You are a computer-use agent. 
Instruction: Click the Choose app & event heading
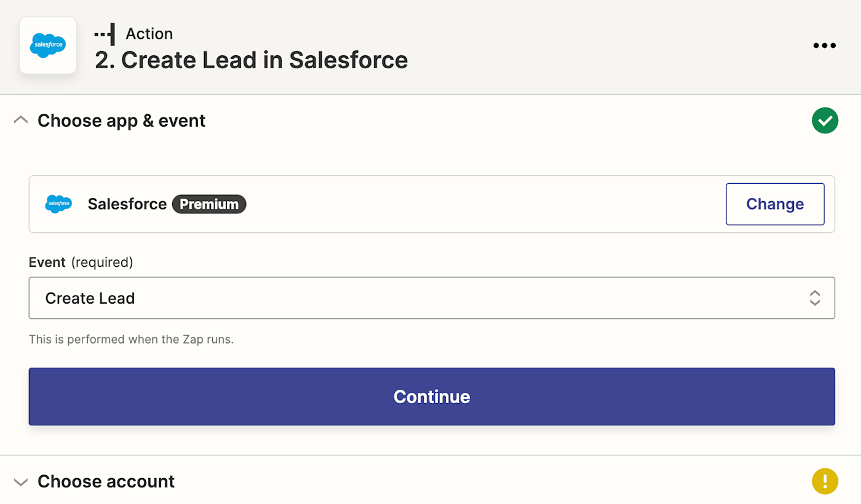121,120
